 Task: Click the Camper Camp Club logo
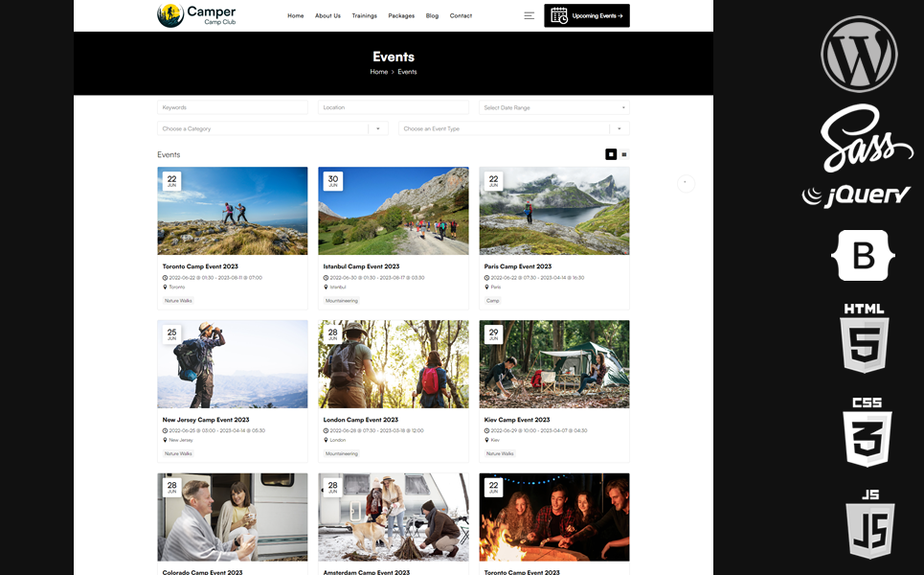(x=196, y=15)
